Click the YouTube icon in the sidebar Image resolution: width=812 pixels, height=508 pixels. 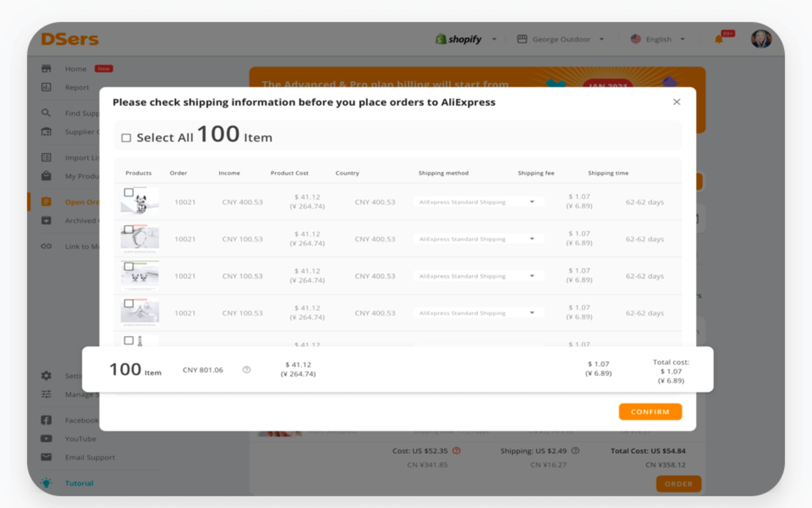pyautogui.click(x=46, y=439)
